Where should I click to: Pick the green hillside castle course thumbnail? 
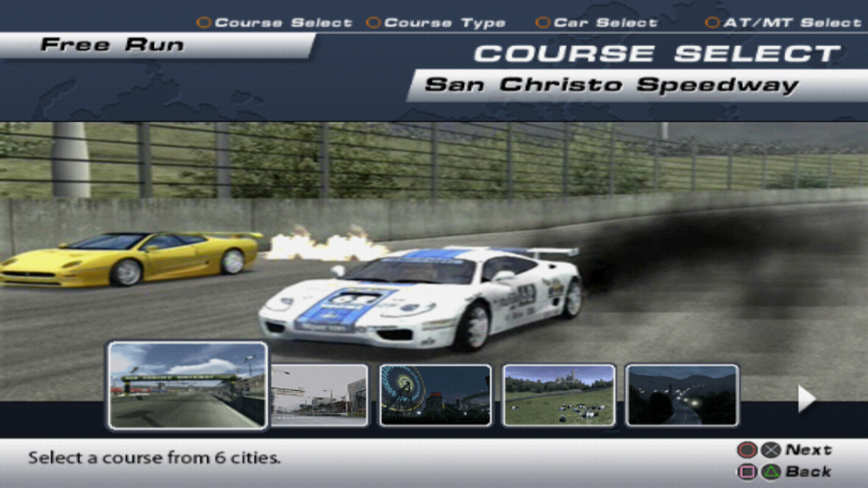point(559,395)
